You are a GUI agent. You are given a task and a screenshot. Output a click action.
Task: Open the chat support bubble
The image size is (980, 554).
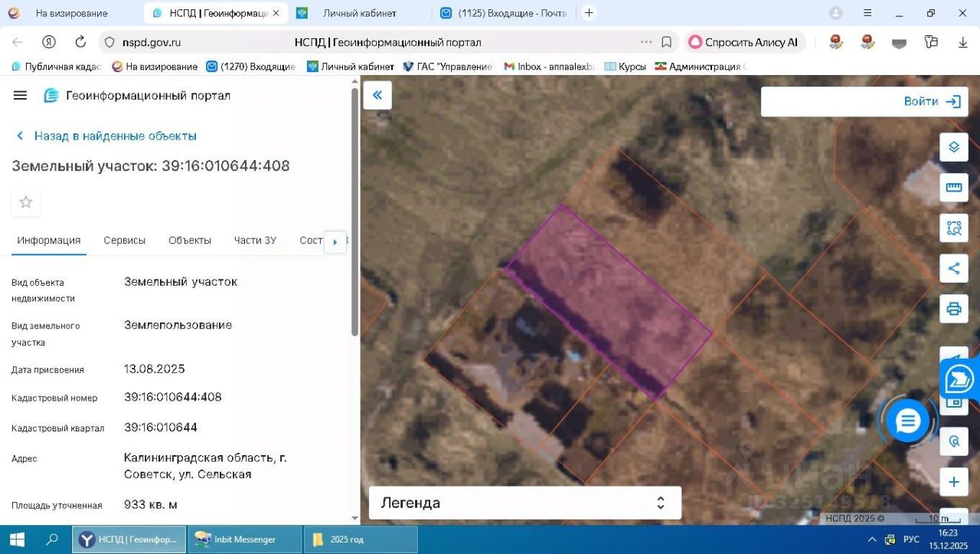coord(908,421)
